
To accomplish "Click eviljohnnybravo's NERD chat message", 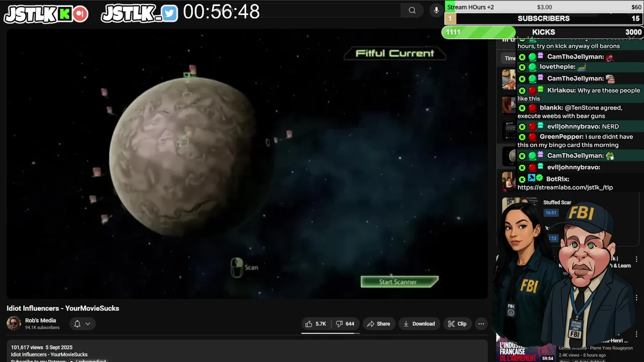I will pos(579,127).
